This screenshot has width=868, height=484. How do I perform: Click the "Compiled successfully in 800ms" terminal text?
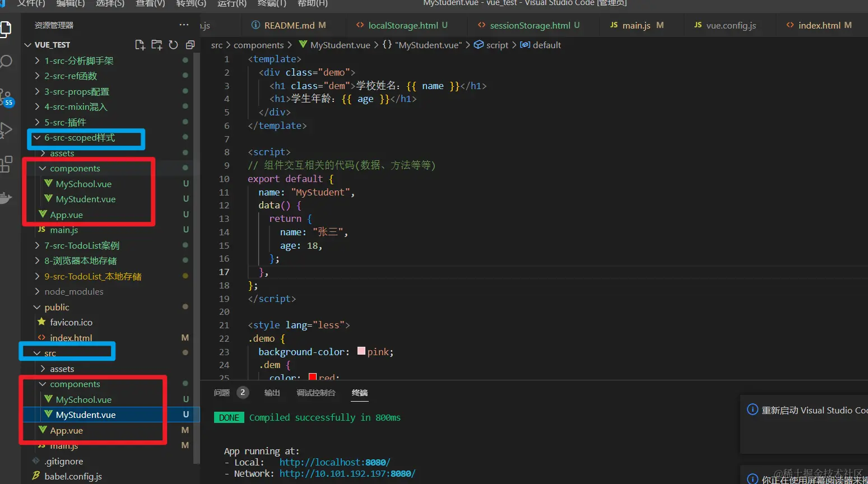(325, 417)
